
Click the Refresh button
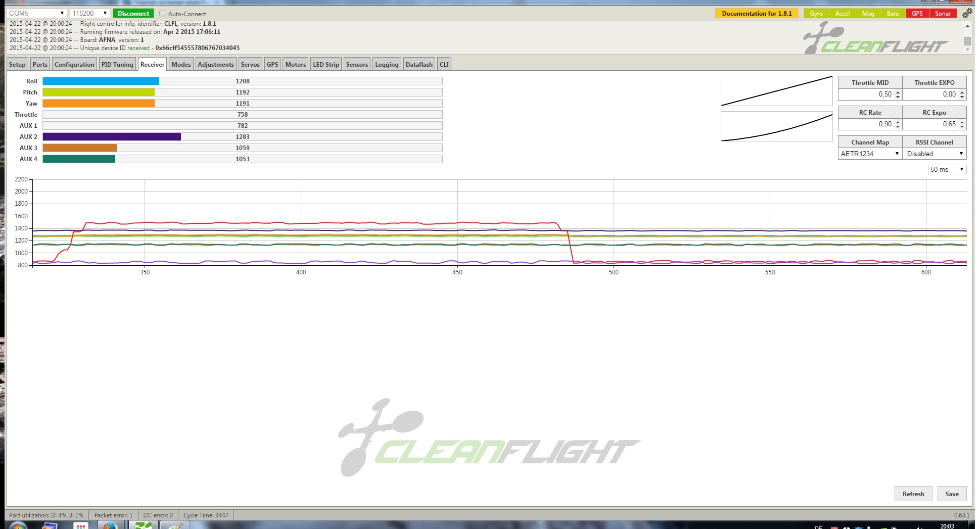point(913,494)
